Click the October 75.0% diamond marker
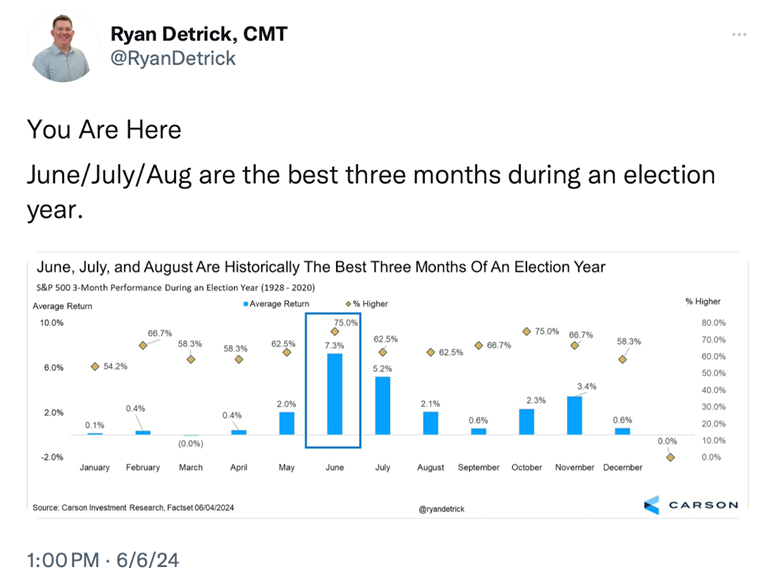 pyautogui.click(x=527, y=331)
